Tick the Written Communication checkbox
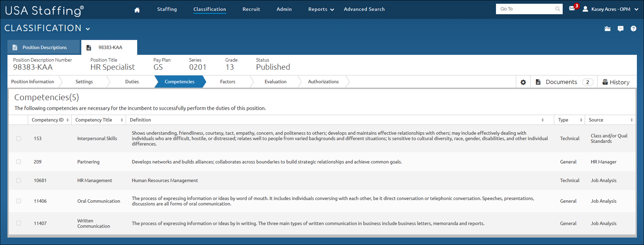 coord(19,223)
